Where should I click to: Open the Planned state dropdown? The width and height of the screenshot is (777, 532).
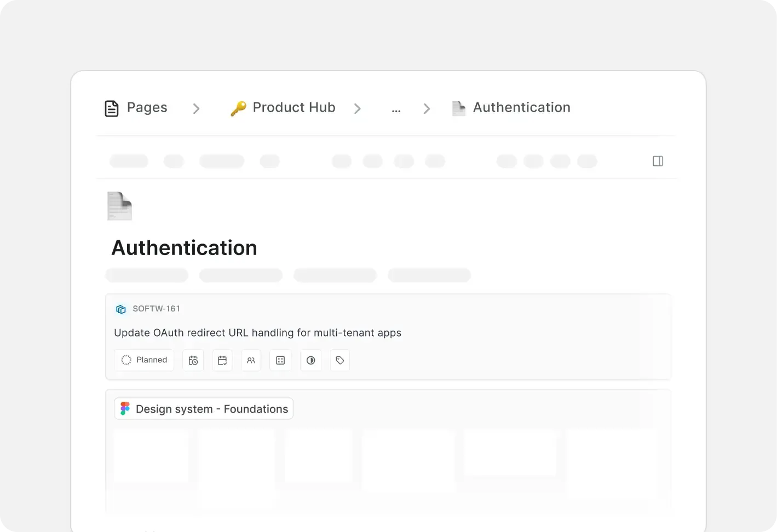[144, 360]
